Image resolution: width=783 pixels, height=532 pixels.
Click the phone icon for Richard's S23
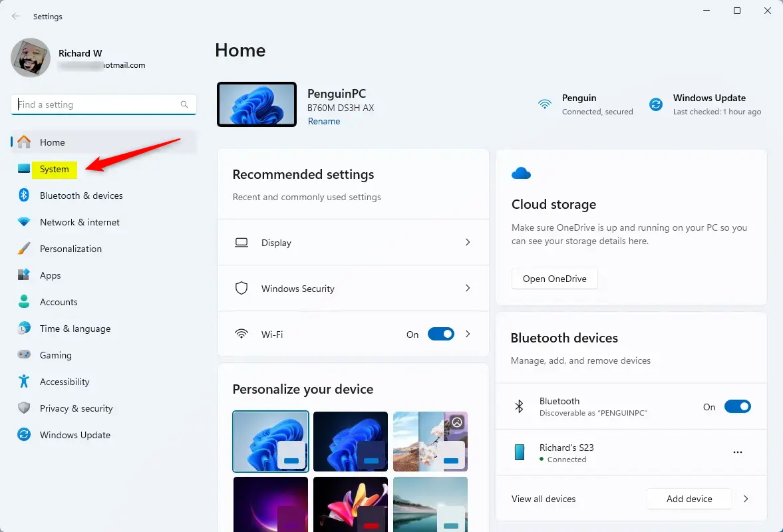pos(520,452)
